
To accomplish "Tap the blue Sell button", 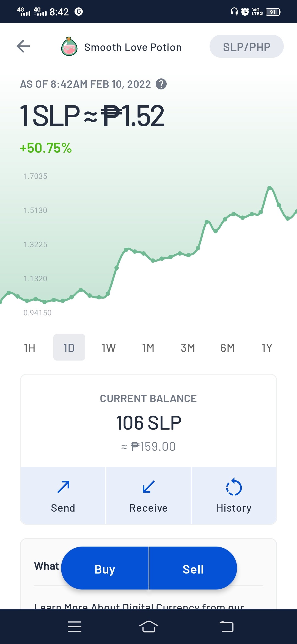I will pyautogui.click(x=193, y=568).
